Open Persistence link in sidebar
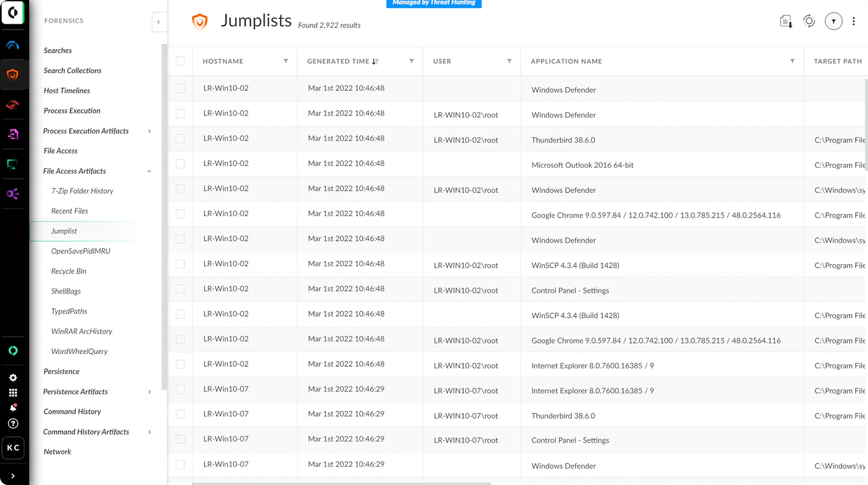 [x=61, y=371]
